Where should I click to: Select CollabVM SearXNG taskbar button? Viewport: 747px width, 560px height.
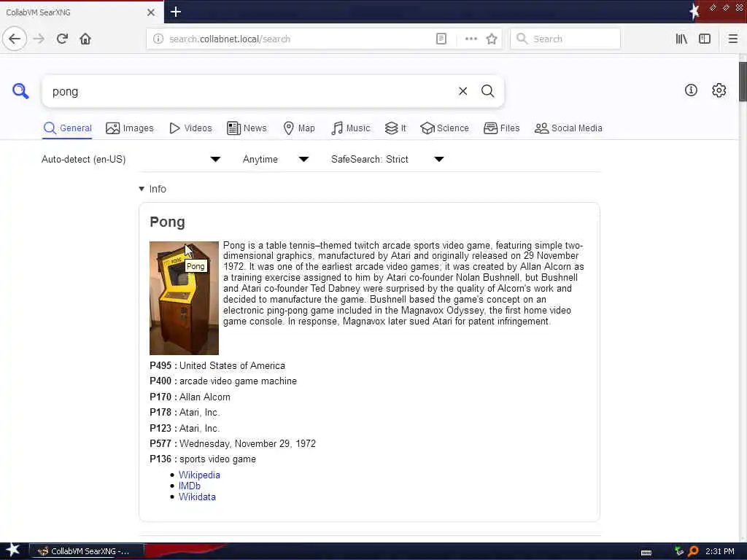click(x=86, y=551)
